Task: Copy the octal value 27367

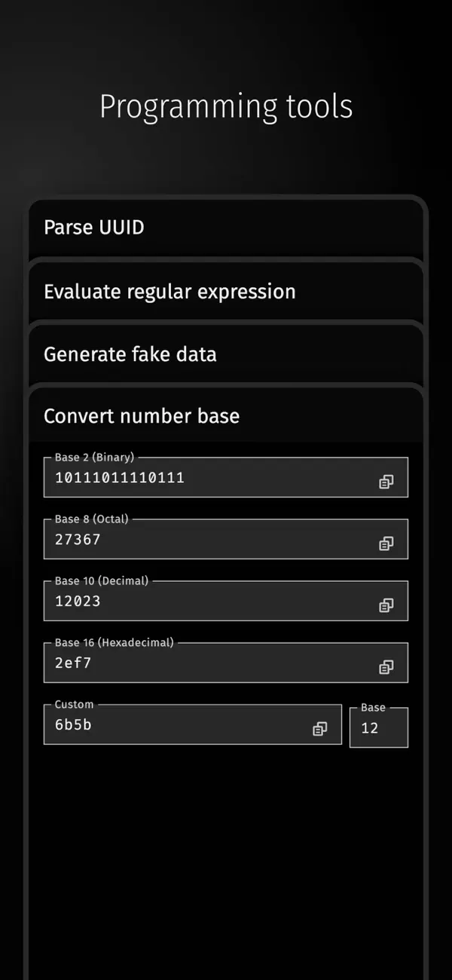Action: [386, 543]
